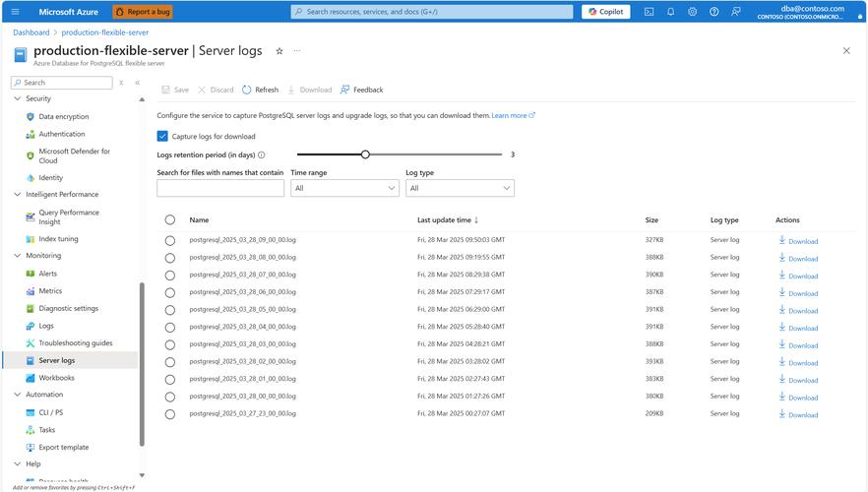Download icon for postgresql_2025_03_28_09_00_00.log

tap(782, 240)
